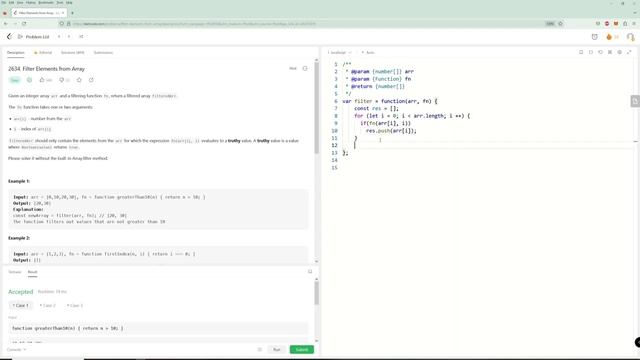
Task: Click the Easy difficulty badge
Action: [x=15, y=80]
